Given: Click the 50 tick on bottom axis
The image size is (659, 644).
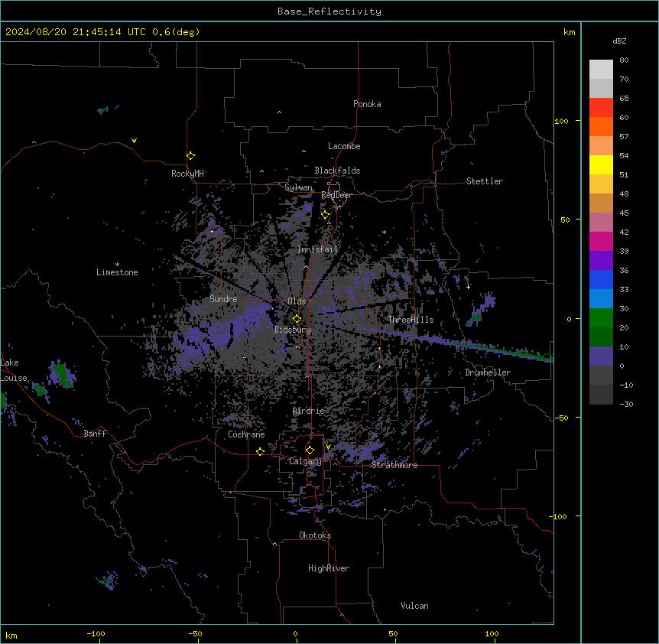Looking at the screenshot, I should [x=393, y=633].
